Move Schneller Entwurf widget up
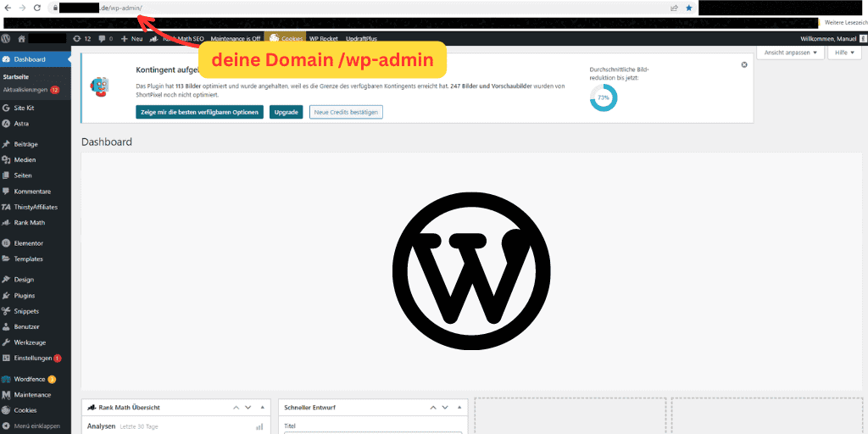Viewport: 868px width, 434px height. click(x=433, y=408)
